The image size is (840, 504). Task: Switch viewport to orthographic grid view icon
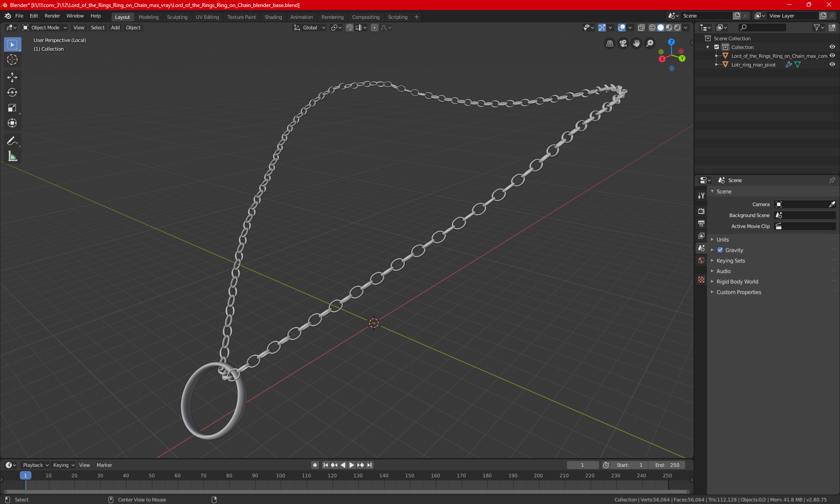[x=610, y=43]
